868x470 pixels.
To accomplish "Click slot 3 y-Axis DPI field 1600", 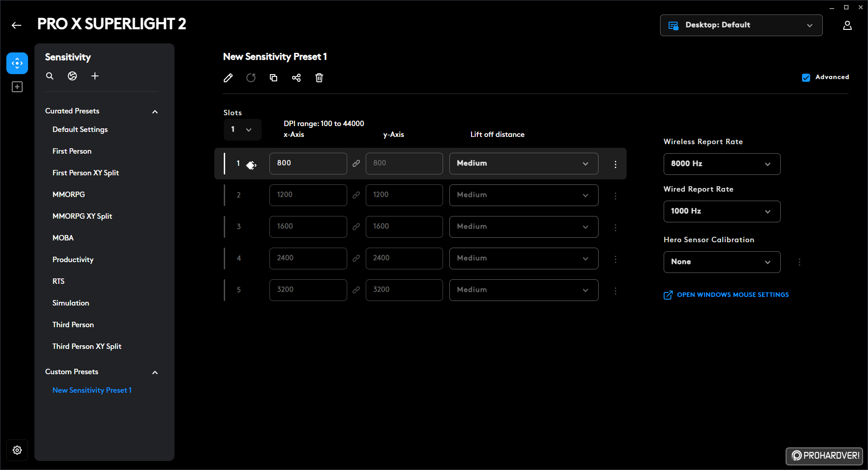I will 404,227.
